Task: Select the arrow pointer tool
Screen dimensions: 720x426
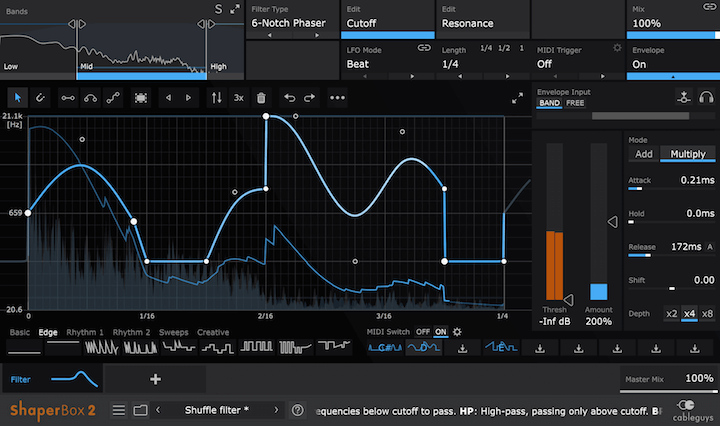Action: pyautogui.click(x=17, y=98)
